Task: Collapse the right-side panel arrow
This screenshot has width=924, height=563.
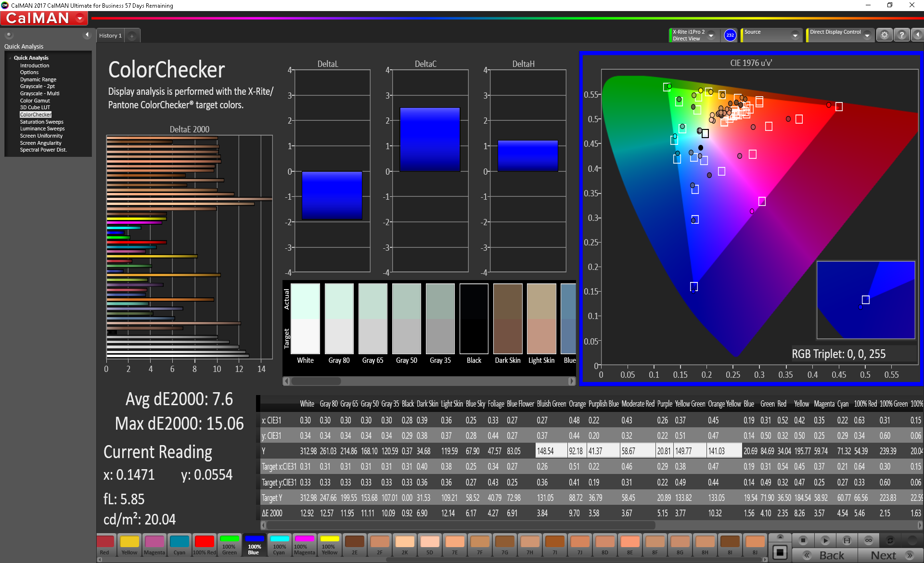Action: 918,35
